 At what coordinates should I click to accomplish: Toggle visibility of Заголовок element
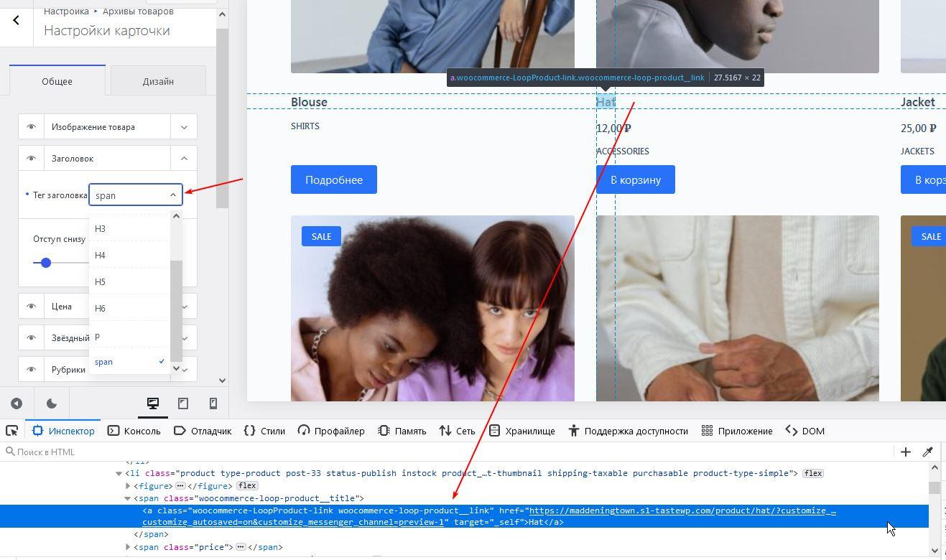click(x=31, y=159)
